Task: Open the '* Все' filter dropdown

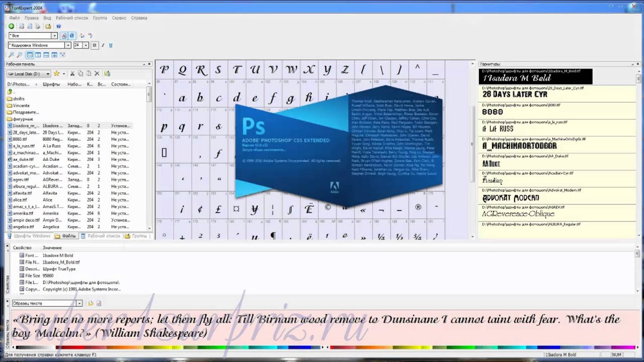Action: [55, 36]
